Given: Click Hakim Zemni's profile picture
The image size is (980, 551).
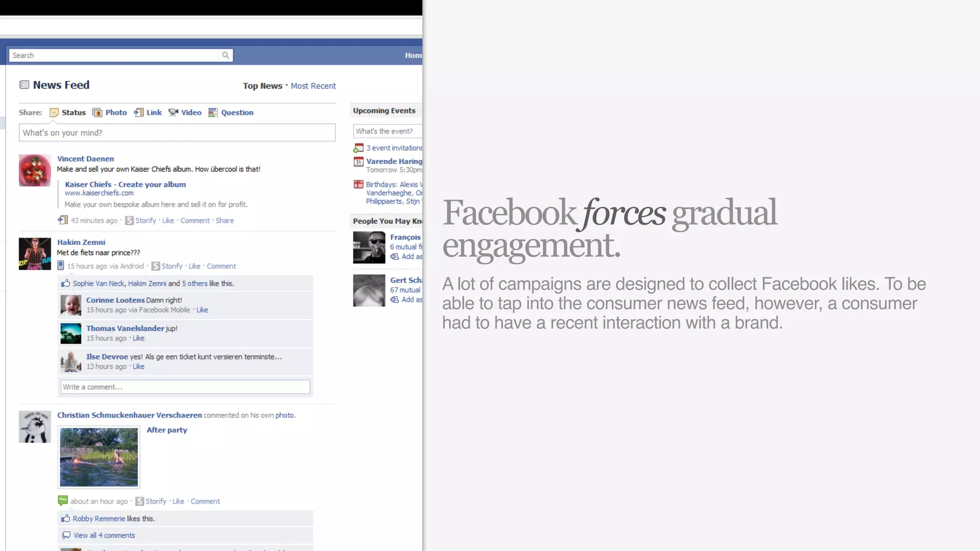Looking at the screenshot, I should tap(35, 254).
